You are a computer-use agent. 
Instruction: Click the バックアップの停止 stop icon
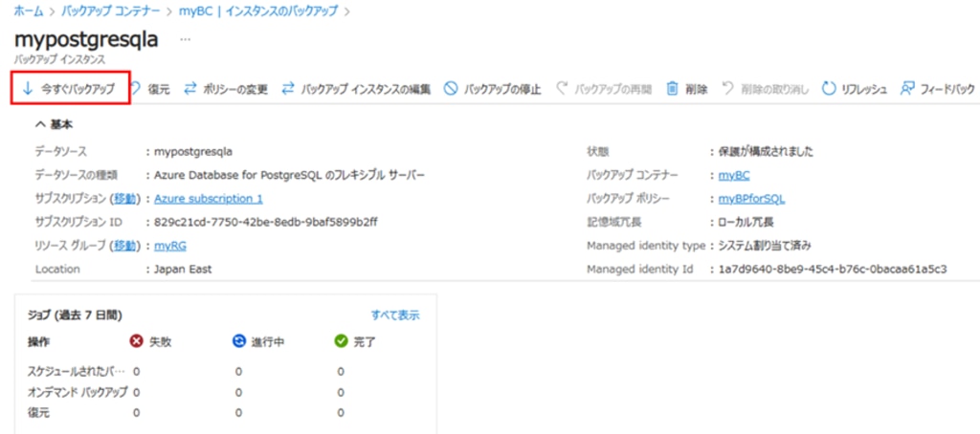[x=451, y=89]
